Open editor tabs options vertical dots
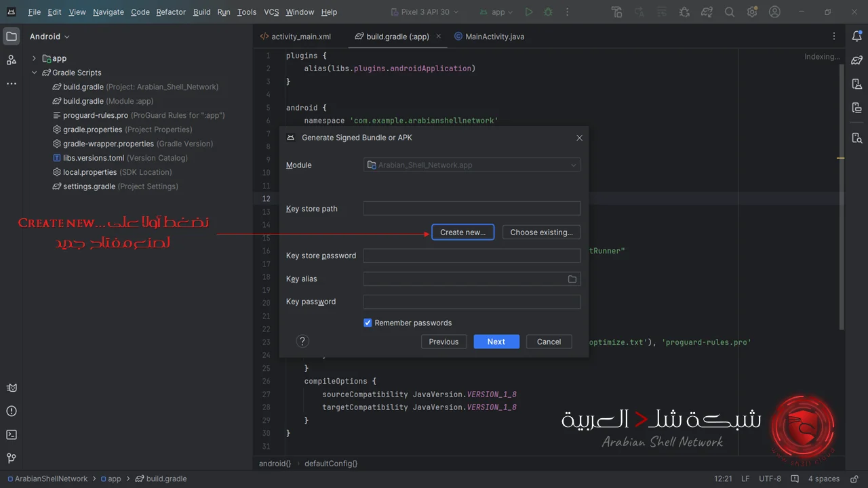This screenshot has width=868, height=488. click(834, 37)
